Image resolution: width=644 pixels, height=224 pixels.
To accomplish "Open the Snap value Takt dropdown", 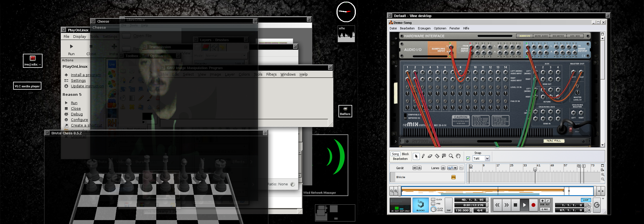I will (x=487, y=158).
